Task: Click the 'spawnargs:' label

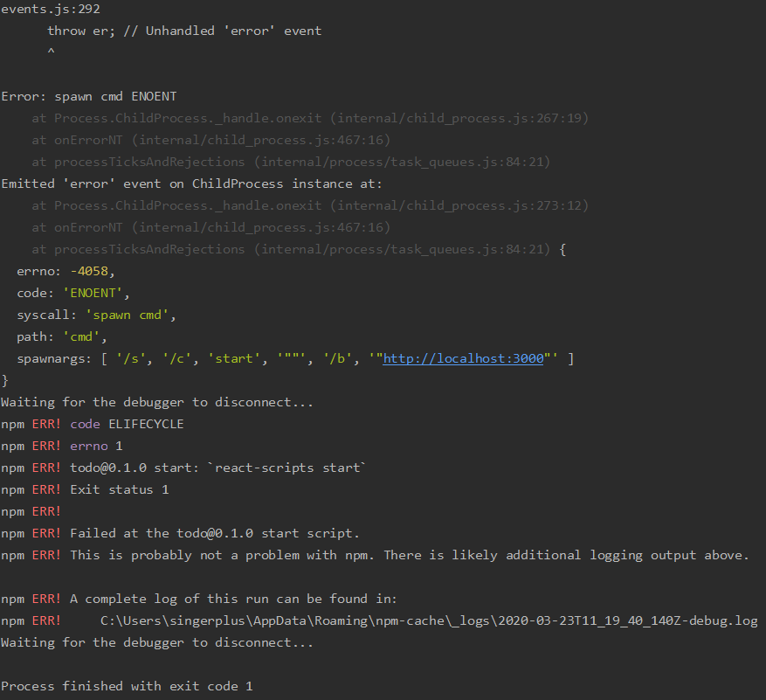Action: 54,359
